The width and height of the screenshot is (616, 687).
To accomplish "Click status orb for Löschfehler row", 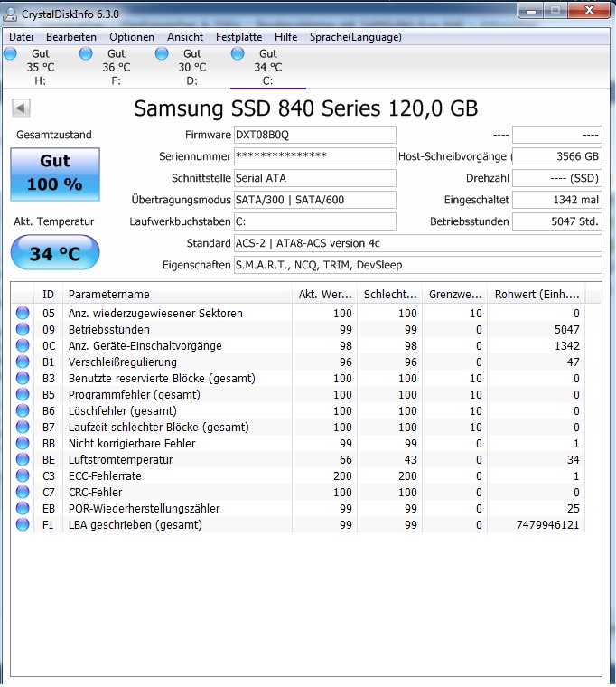I will pos(23,410).
